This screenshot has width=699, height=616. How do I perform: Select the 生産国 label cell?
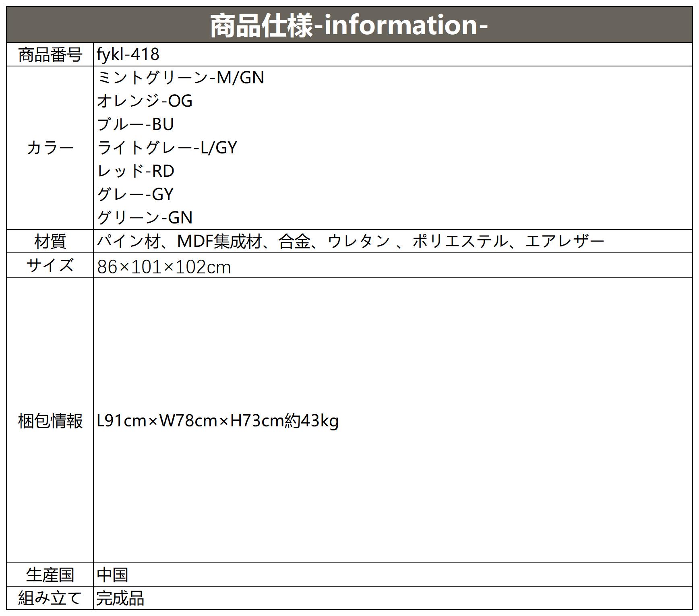[50, 575]
